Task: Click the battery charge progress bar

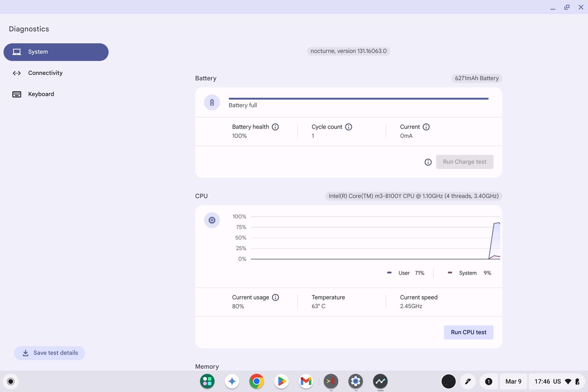Action: click(358, 98)
